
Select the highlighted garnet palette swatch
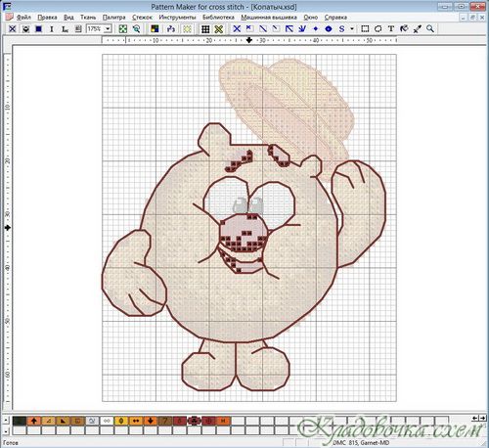194,421
